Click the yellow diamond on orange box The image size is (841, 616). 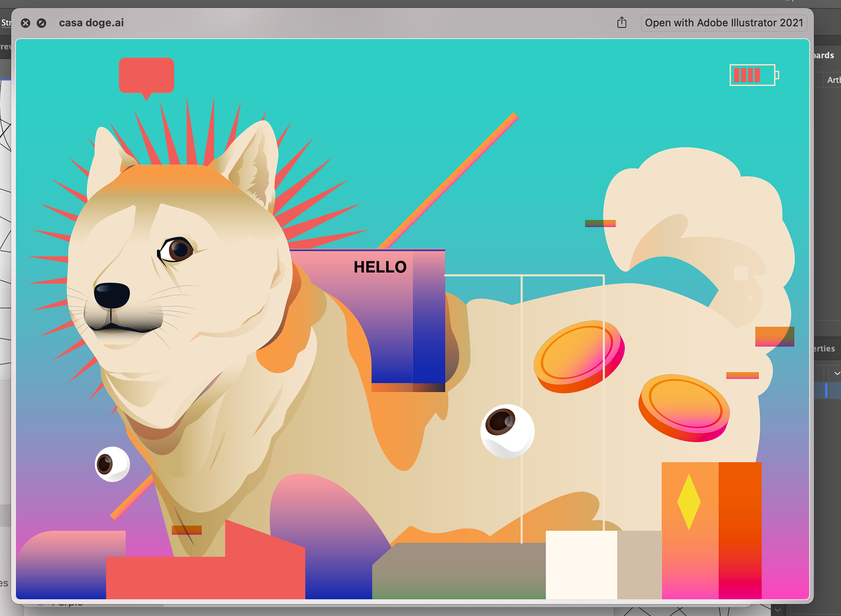coord(689,501)
